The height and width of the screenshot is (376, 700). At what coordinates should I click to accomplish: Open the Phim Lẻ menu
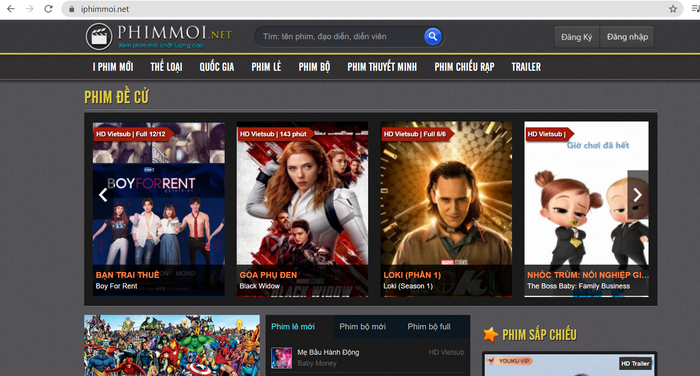266,67
